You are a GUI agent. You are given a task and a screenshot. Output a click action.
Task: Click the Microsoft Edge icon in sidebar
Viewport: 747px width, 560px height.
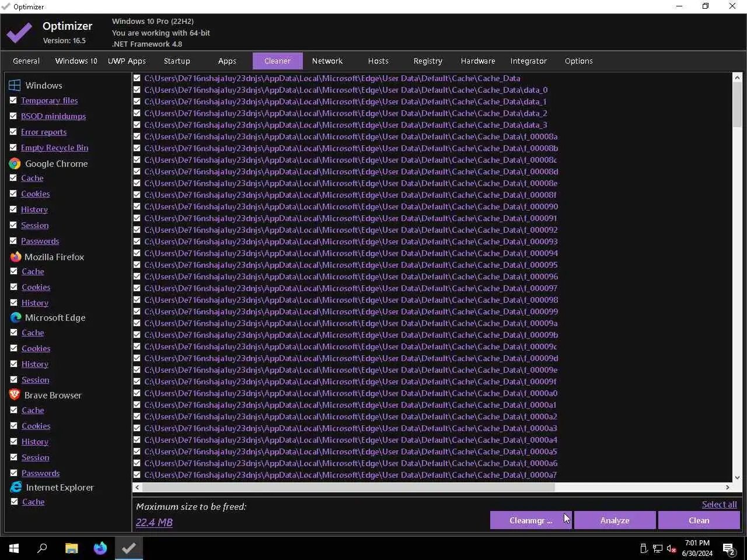16,317
